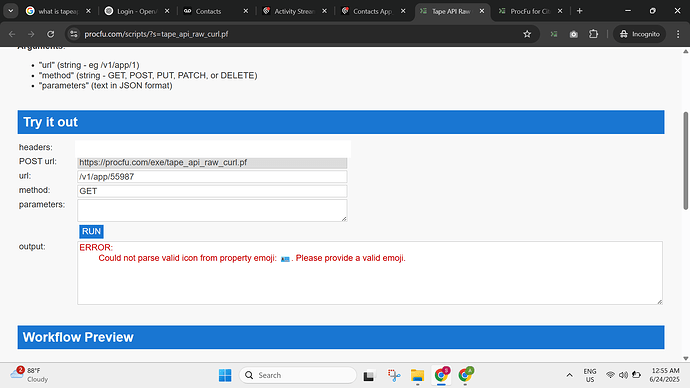Reload the page with the refresh icon
The height and width of the screenshot is (388, 690).
51,34
